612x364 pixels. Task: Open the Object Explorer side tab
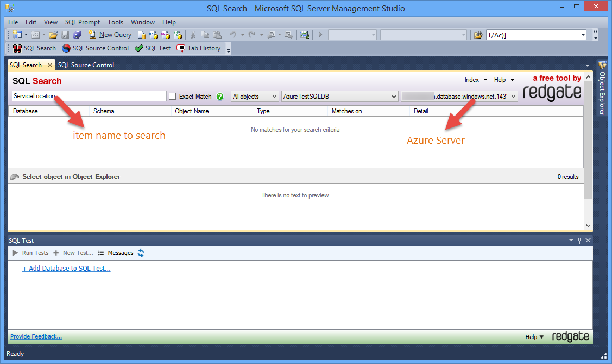[x=602, y=88]
